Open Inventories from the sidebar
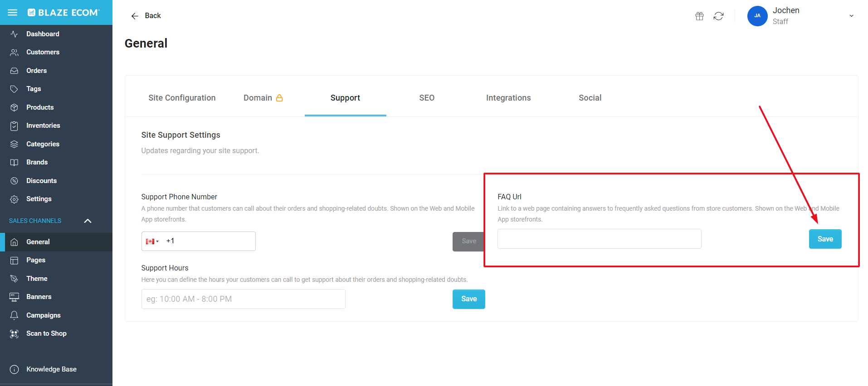 pos(43,125)
